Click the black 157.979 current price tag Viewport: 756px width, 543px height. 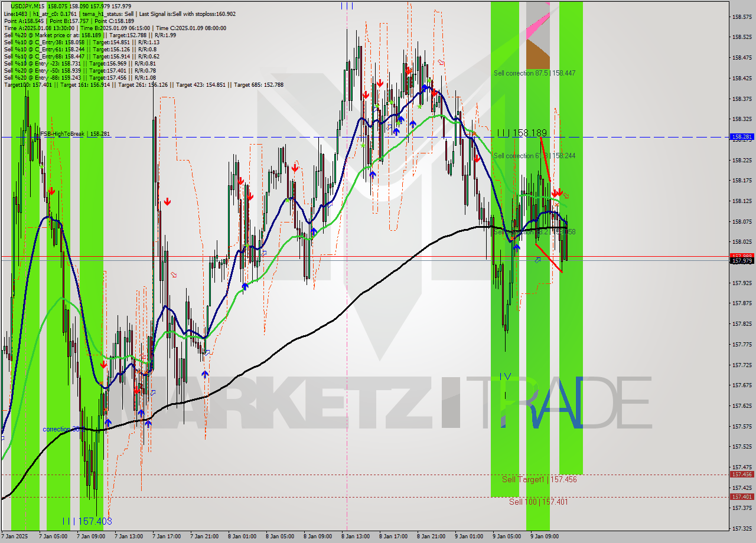(x=742, y=261)
